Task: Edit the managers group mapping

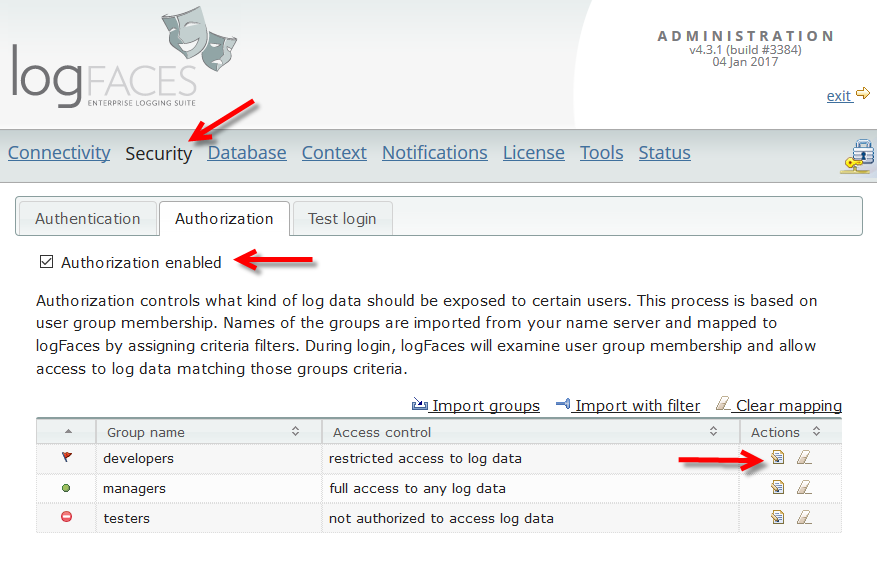Action: click(x=777, y=487)
